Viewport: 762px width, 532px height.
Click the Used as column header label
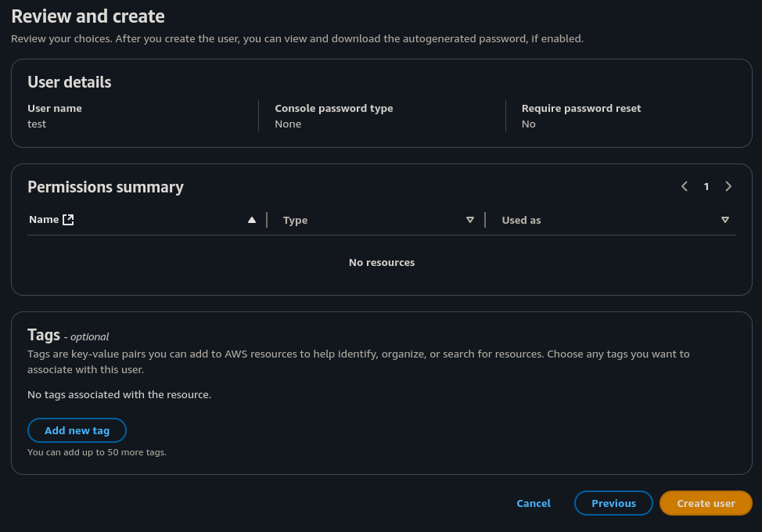pos(521,221)
